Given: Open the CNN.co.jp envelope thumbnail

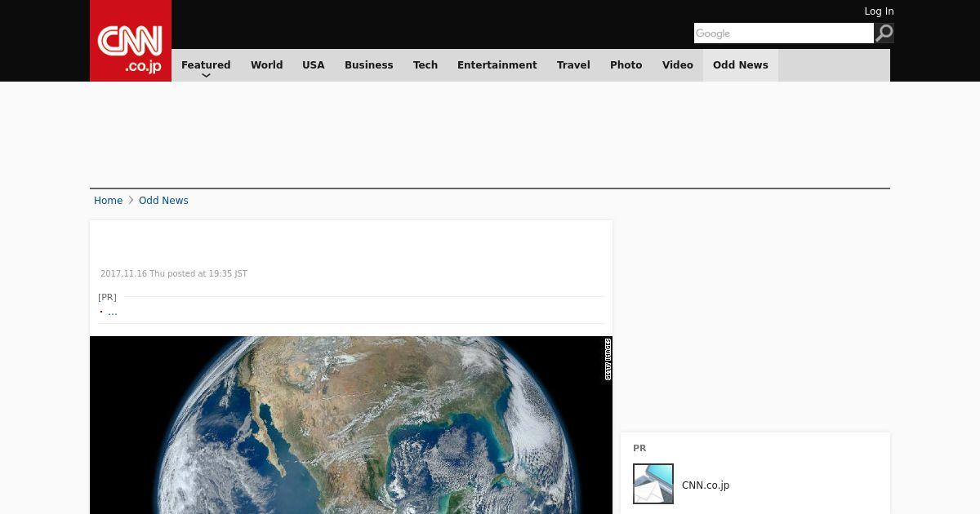Looking at the screenshot, I should pos(653,484).
